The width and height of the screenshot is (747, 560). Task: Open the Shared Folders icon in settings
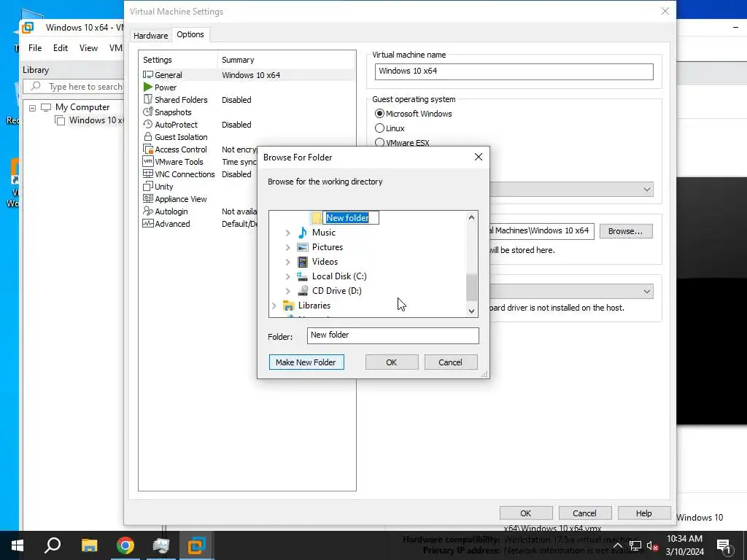tap(148, 99)
